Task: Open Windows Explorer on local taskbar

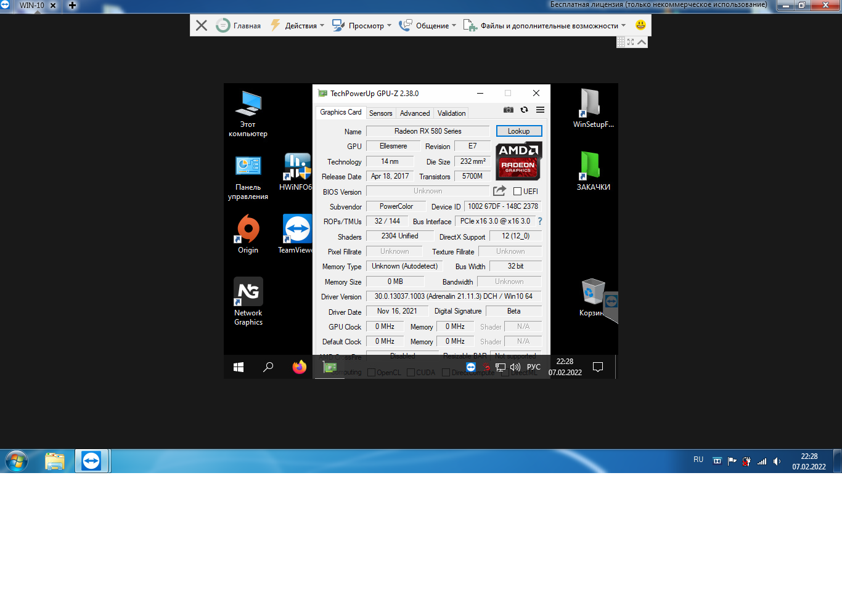Action: tap(55, 461)
